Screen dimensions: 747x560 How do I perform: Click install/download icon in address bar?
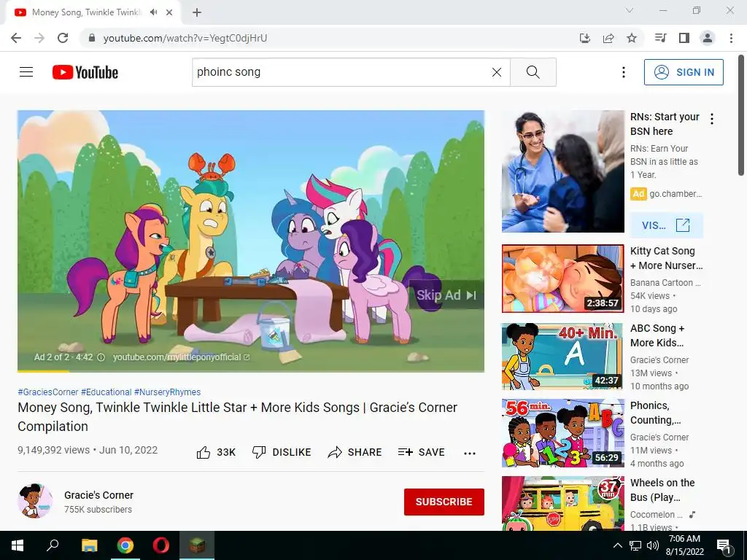(x=585, y=38)
